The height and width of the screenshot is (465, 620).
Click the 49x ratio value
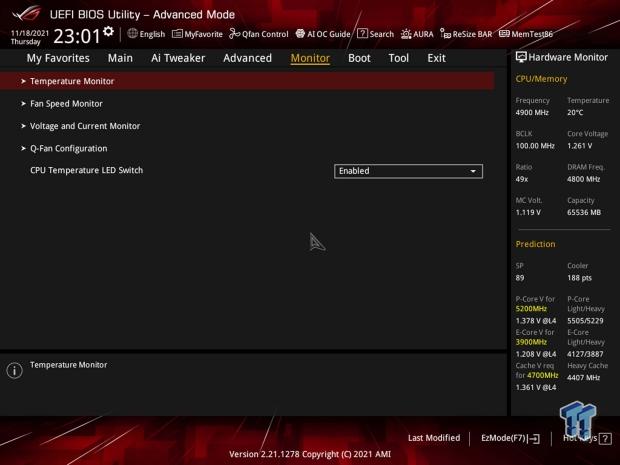click(522, 180)
